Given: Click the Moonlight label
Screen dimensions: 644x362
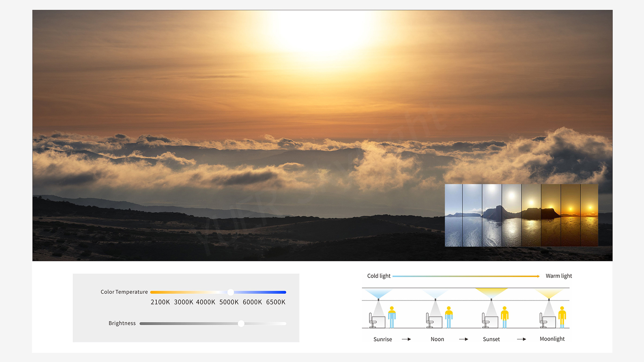Looking at the screenshot, I should click(x=552, y=339).
